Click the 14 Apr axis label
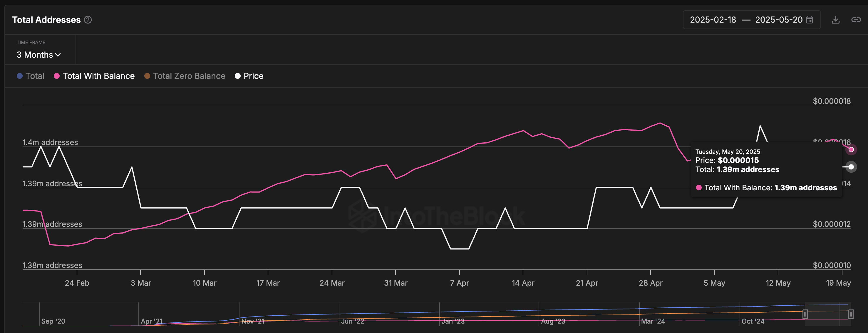This screenshot has width=868, height=333. [523, 283]
